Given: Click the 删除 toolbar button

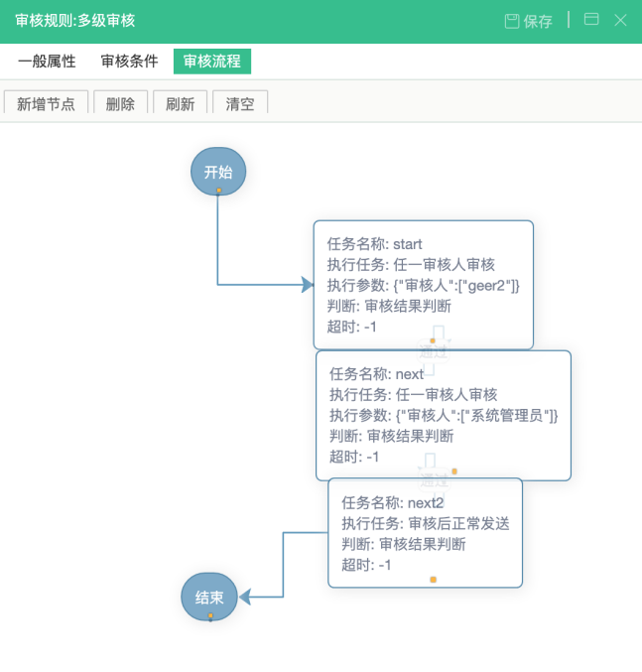Looking at the screenshot, I should coord(121,103).
